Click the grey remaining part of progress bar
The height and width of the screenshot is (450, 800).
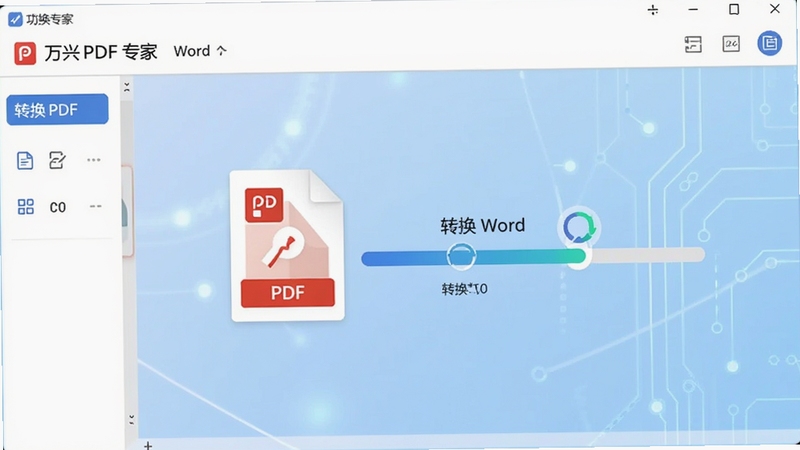click(646, 255)
